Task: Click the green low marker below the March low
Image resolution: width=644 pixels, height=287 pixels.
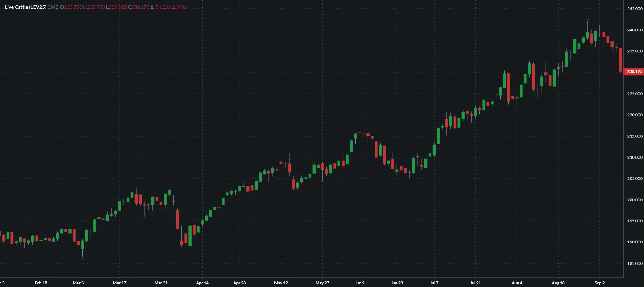Action: 82,258
